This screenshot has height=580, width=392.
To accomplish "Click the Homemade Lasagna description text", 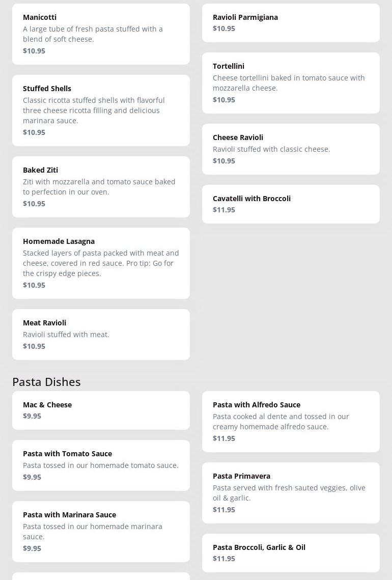I will 101,263.
